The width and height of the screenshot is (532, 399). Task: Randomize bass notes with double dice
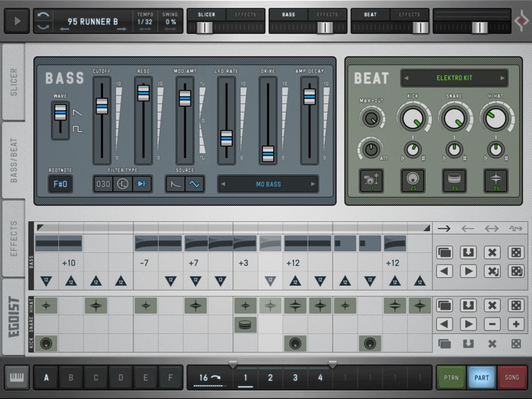tap(516, 271)
